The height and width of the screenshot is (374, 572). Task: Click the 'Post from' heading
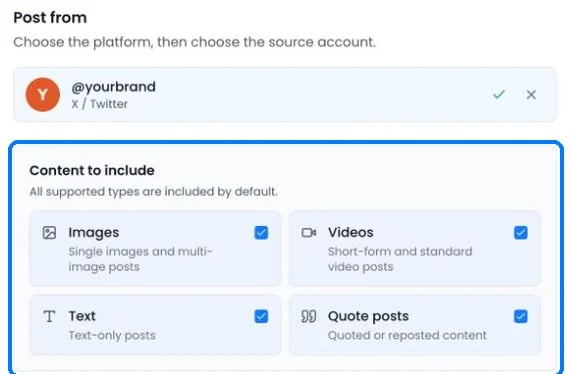click(50, 18)
